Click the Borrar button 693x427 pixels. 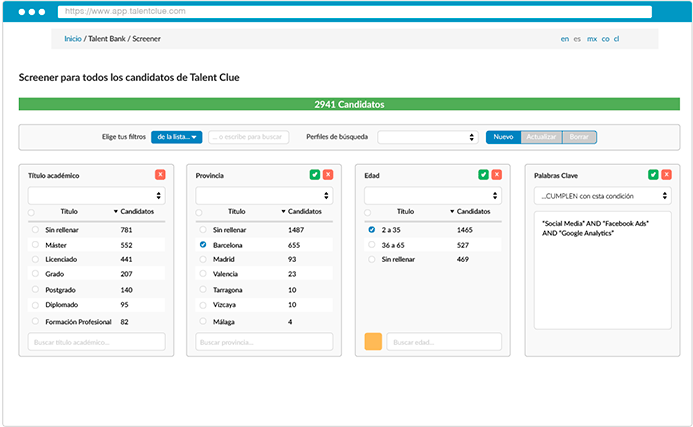(579, 137)
